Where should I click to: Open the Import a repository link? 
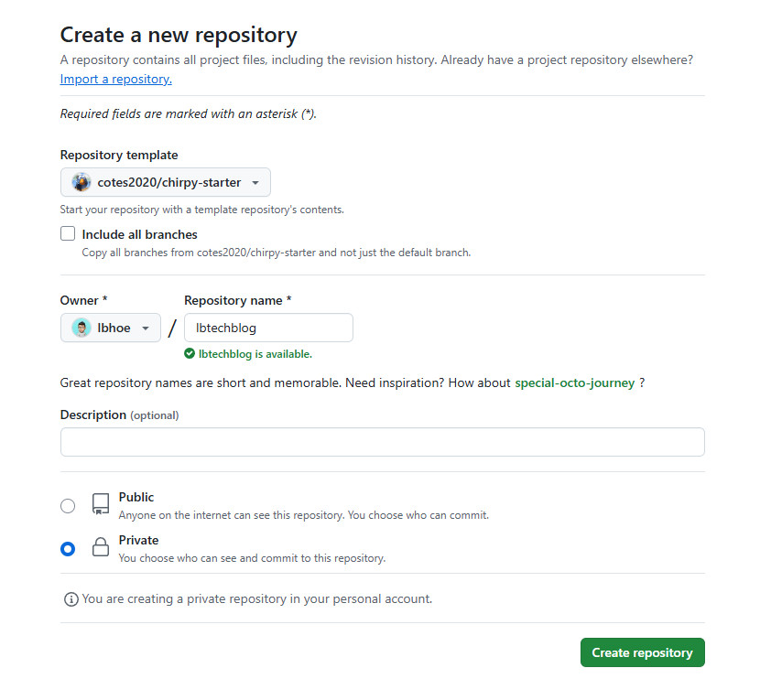coord(115,79)
